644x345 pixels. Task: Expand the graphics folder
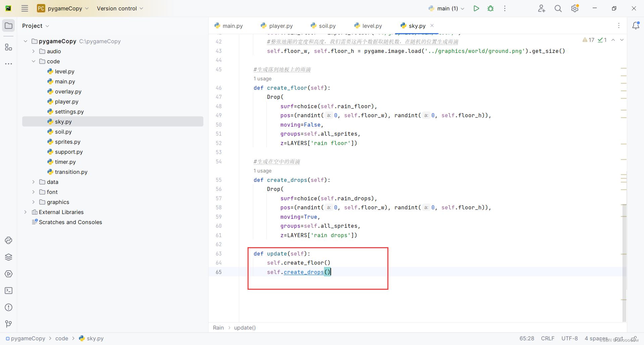(x=34, y=202)
